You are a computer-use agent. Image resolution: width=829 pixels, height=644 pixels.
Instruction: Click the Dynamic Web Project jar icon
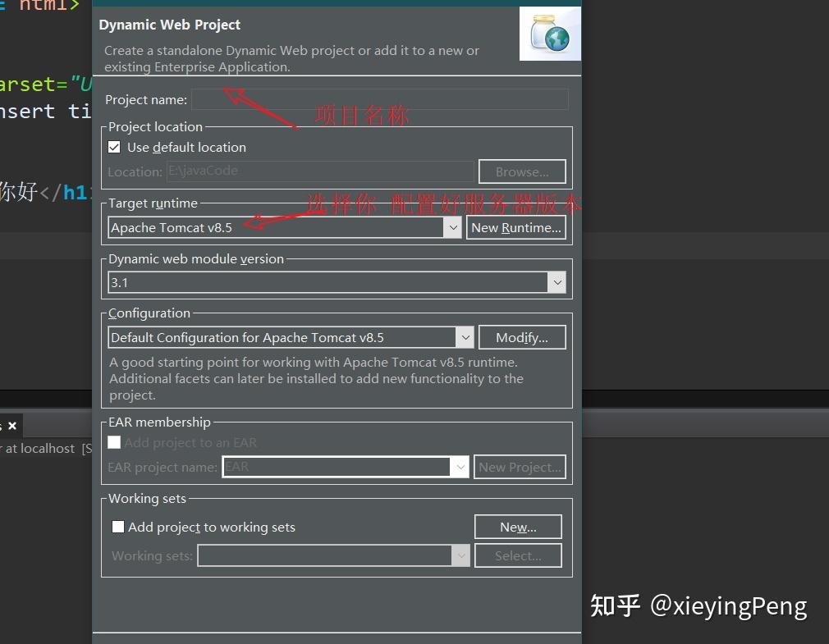coord(549,34)
